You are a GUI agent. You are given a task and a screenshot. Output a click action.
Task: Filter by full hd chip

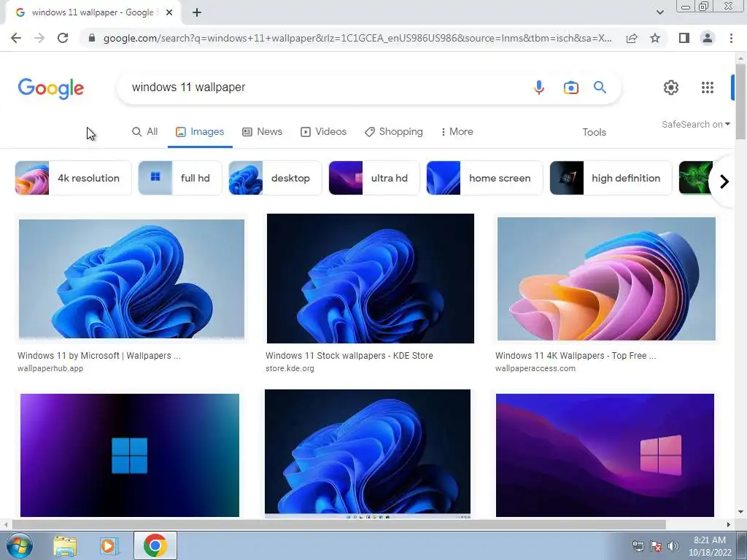point(180,178)
